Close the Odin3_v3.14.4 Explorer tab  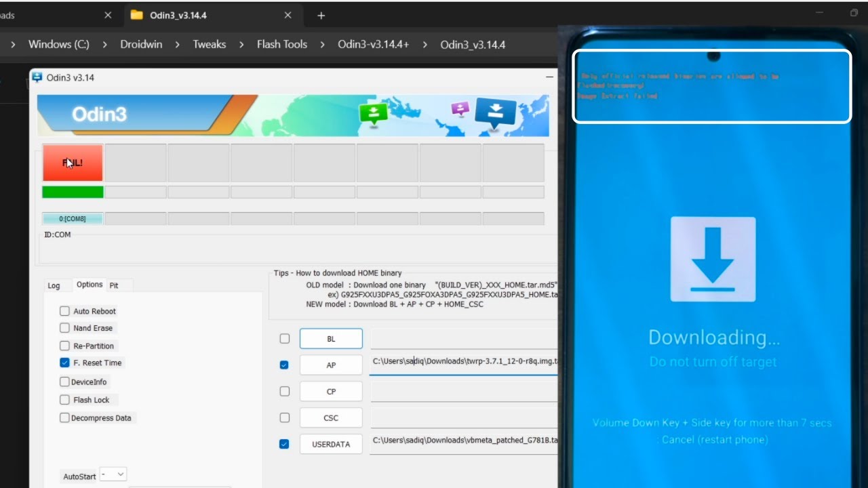pos(288,15)
